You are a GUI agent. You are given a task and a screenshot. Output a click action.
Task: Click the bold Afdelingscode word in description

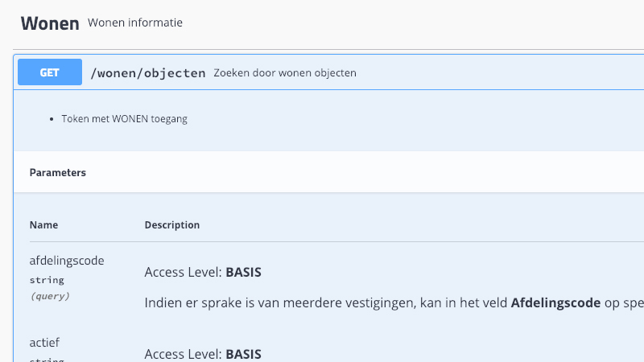tap(555, 303)
